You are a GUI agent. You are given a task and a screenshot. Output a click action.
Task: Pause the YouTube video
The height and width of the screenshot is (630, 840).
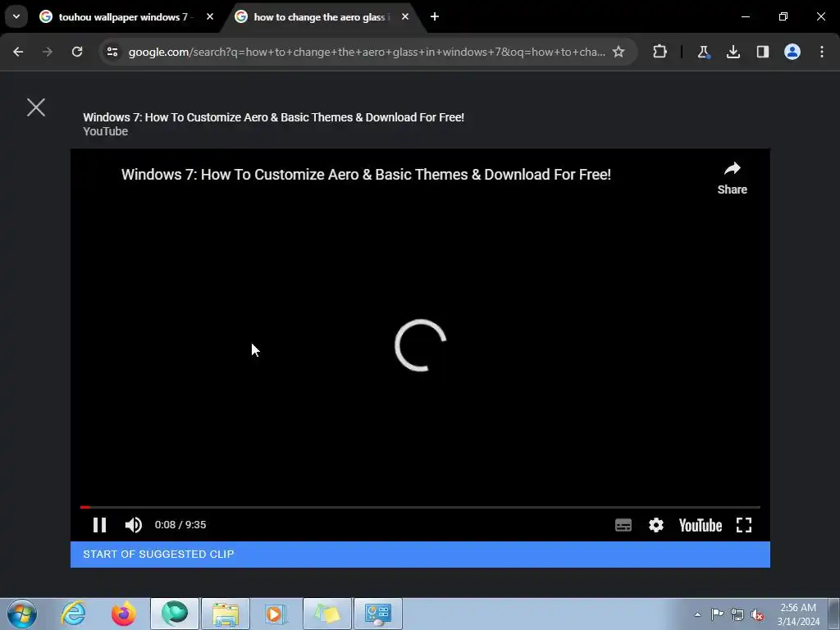[x=99, y=525]
